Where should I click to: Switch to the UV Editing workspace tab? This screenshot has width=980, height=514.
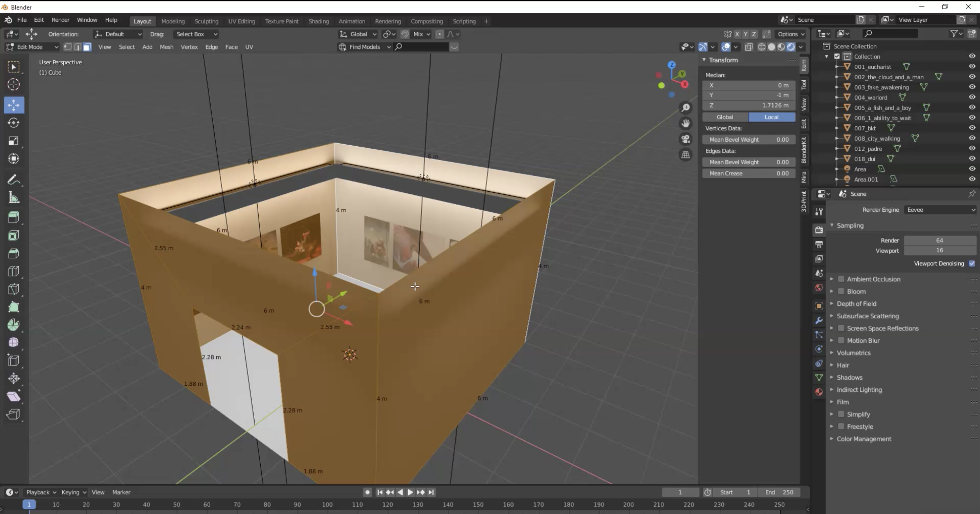tap(242, 21)
